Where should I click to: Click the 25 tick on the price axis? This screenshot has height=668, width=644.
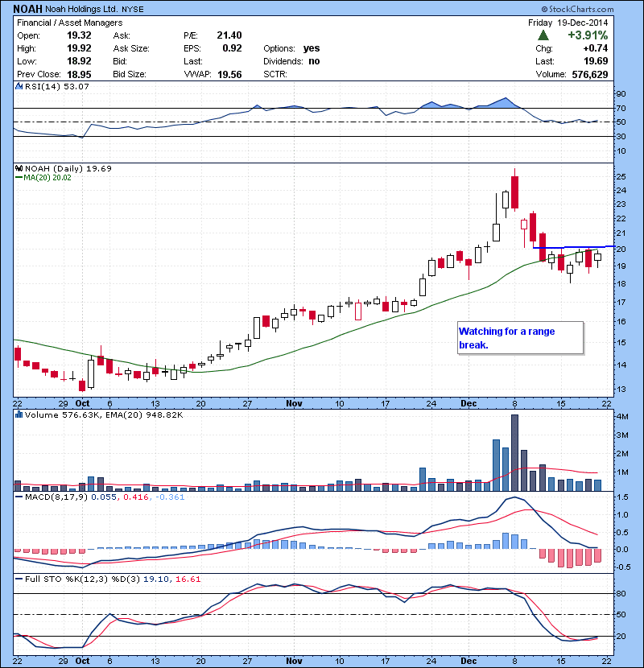(621, 176)
